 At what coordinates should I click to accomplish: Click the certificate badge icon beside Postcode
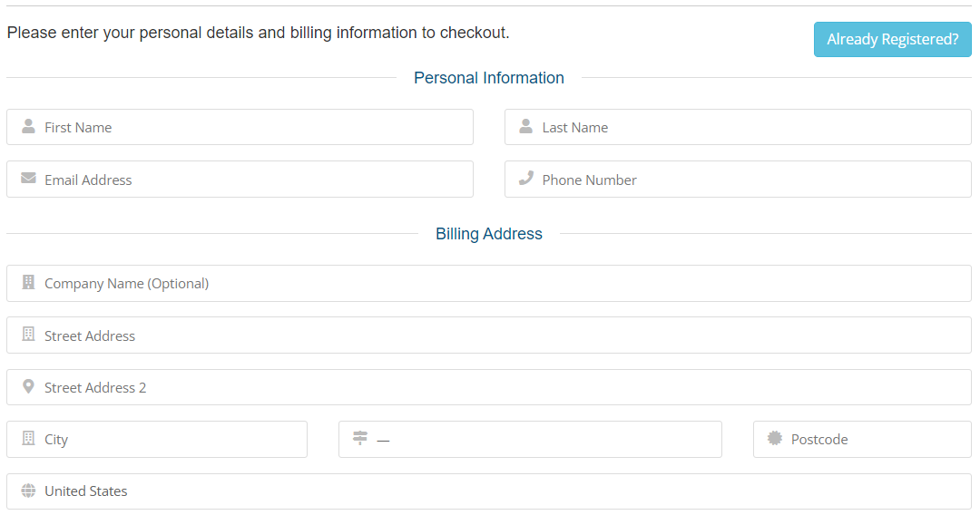pos(774,438)
